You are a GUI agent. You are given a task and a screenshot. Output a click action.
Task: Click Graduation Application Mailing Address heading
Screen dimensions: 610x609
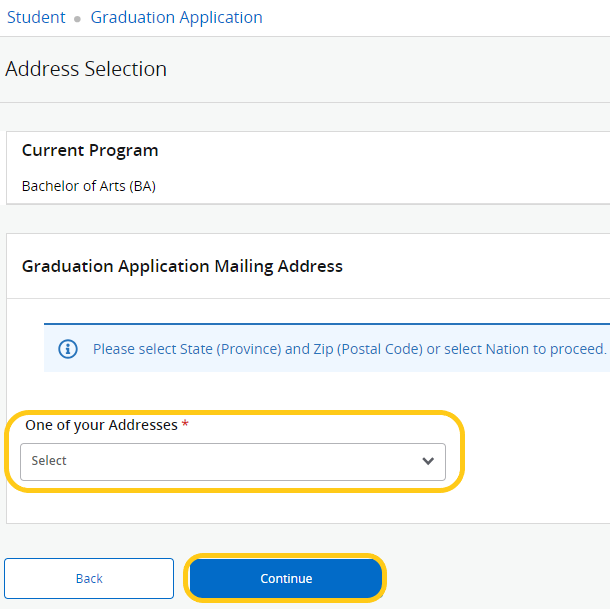[182, 267]
